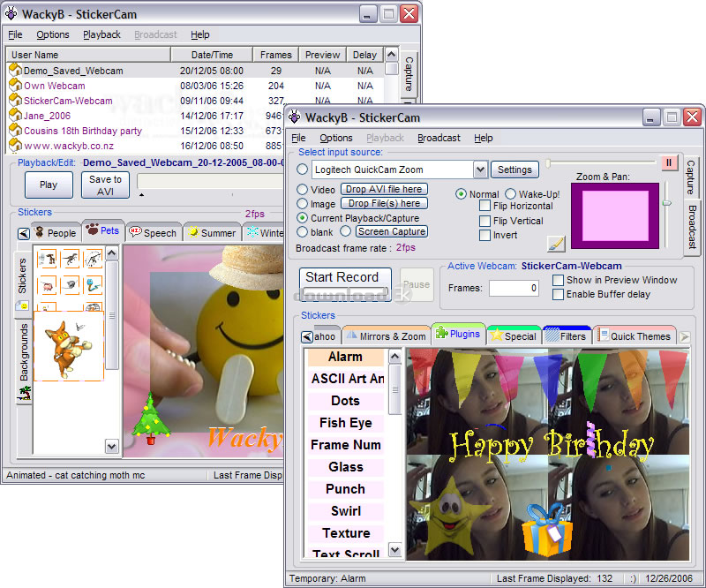Viewport: 706px width, 588px height.
Task: Choose the blue snake sticker thumbnail
Action: pyautogui.click(x=94, y=285)
